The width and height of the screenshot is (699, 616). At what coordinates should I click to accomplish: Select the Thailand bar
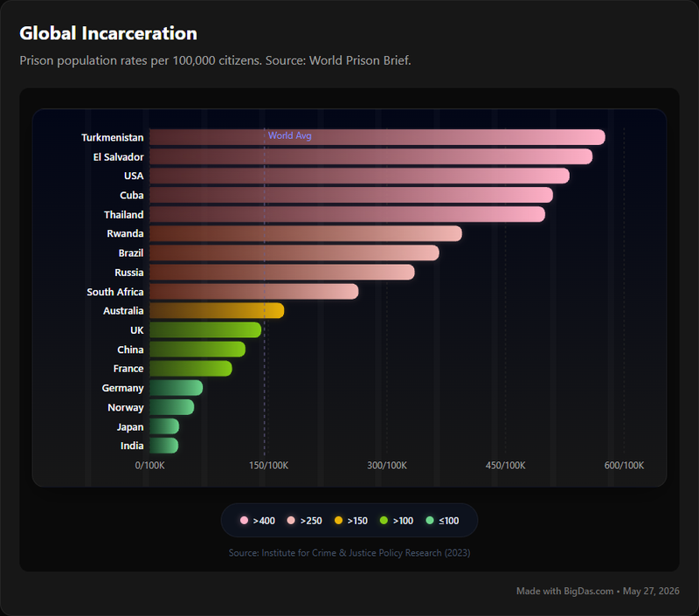[x=347, y=214]
